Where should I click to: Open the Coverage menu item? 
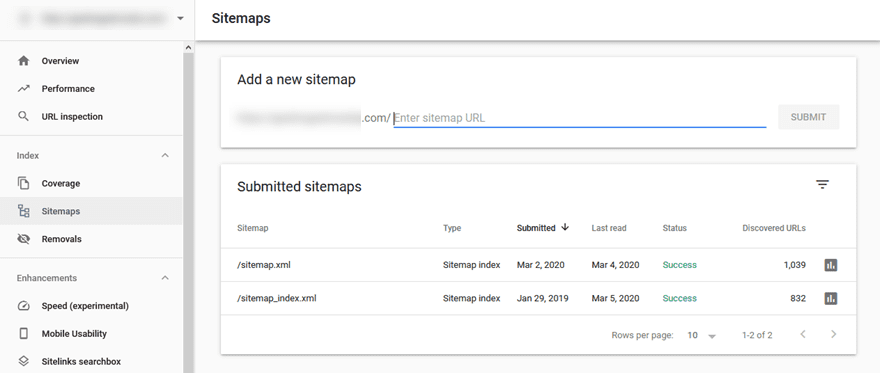(91, 183)
